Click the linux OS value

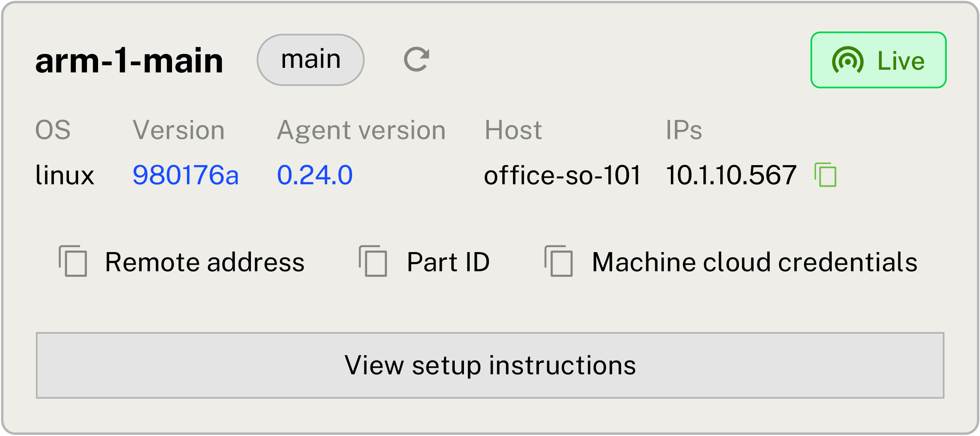pos(65,175)
